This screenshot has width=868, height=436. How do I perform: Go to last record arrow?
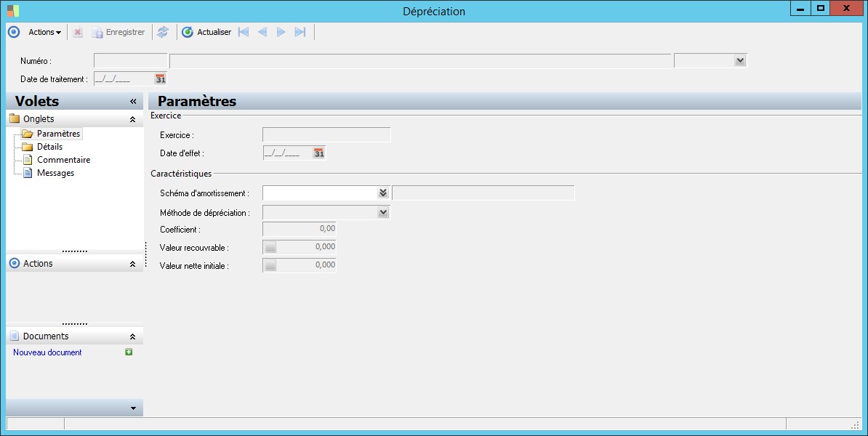click(300, 32)
